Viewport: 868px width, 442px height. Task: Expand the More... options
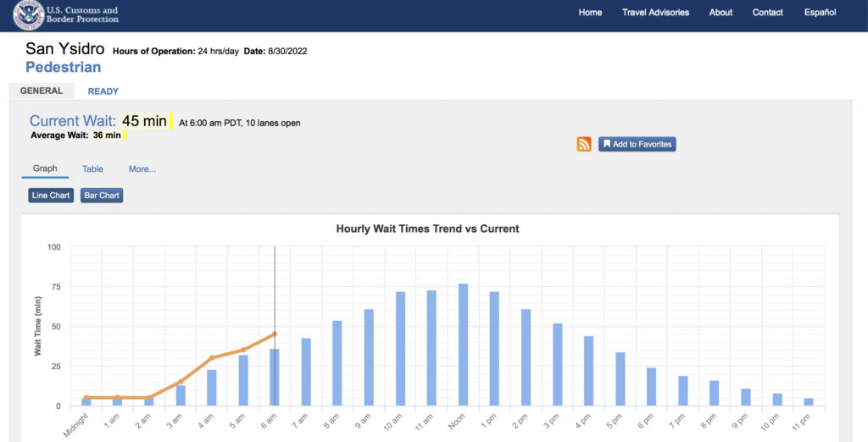[142, 169]
